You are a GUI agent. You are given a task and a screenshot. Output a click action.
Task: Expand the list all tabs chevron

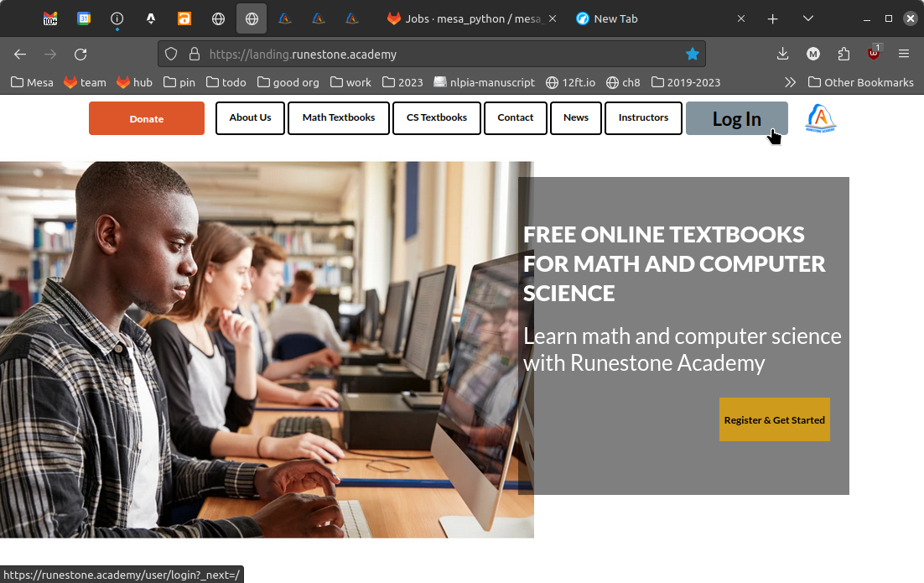tap(808, 18)
